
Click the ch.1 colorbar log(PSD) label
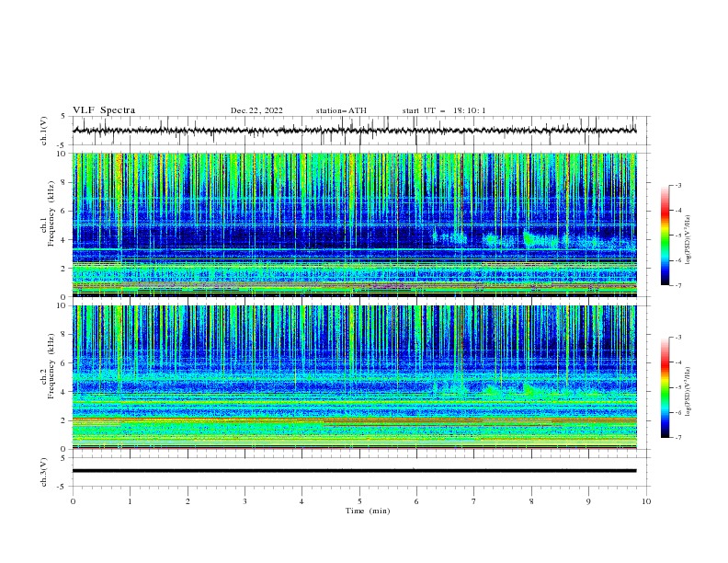pyautogui.click(x=688, y=240)
